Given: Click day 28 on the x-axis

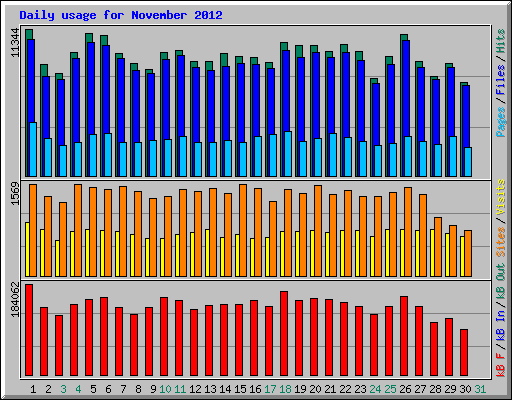Looking at the screenshot, I should click(435, 389).
